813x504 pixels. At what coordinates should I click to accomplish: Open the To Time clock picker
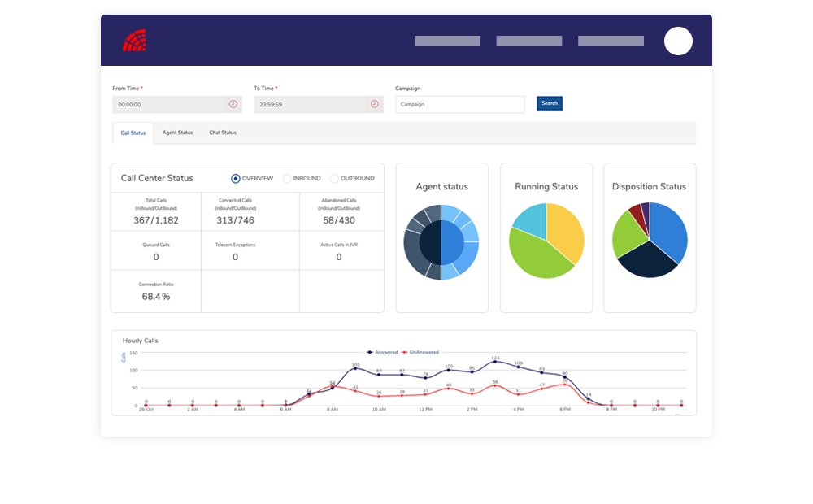click(x=374, y=104)
